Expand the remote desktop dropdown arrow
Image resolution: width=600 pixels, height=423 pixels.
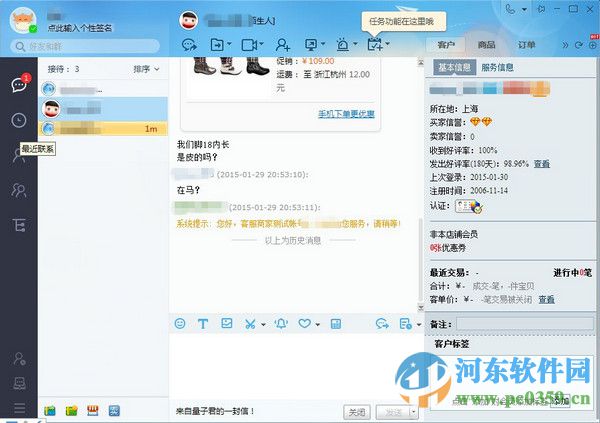click(x=323, y=44)
